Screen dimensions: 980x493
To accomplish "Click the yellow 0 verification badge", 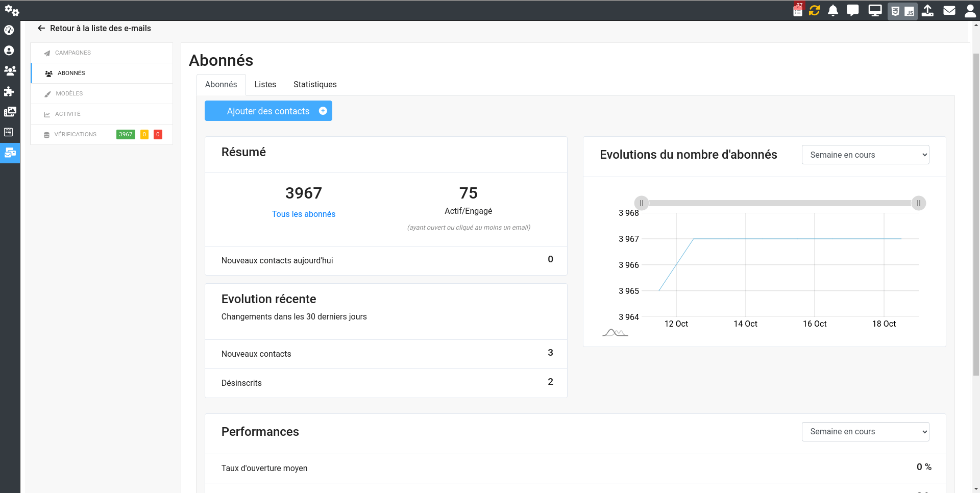I will pos(144,134).
